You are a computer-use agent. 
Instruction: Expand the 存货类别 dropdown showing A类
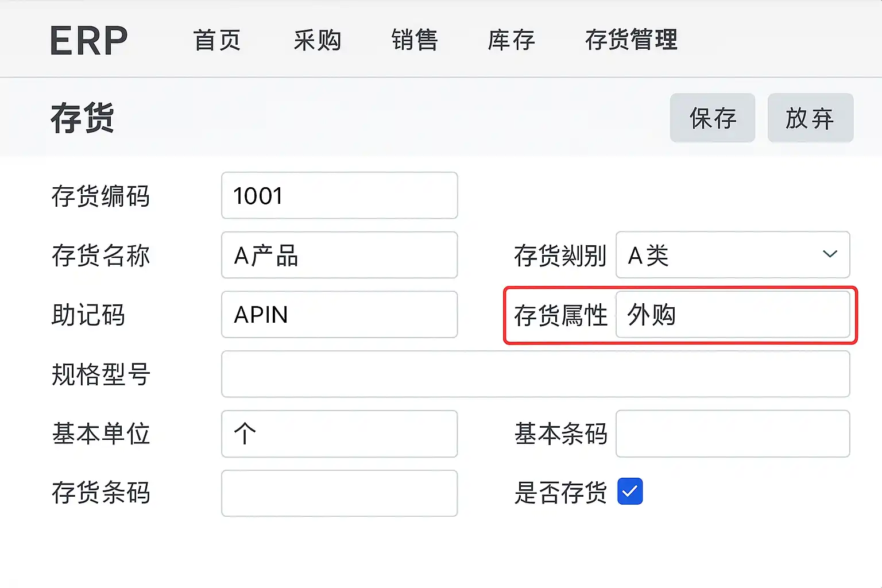(724, 255)
